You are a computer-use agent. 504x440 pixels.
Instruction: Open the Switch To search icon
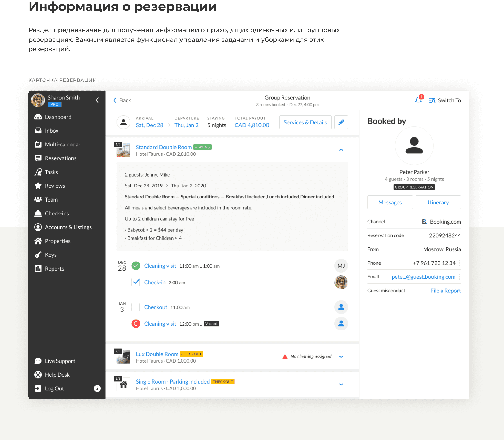tap(432, 100)
